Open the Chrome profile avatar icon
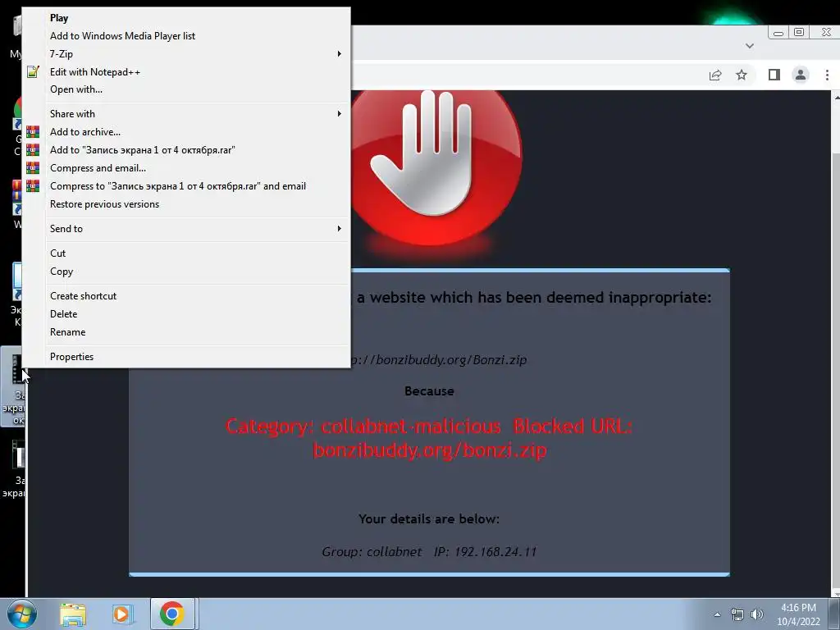Viewport: 840px width, 630px height. click(801, 75)
